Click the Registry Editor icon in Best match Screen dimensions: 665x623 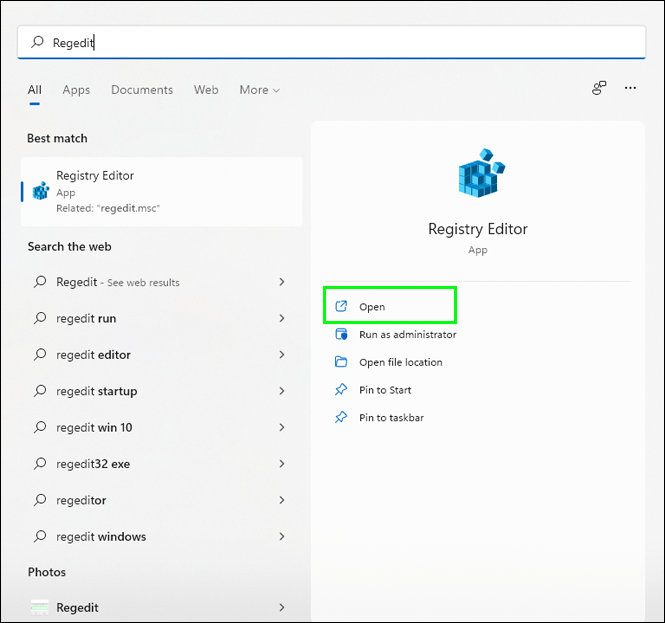pyautogui.click(x=41, y=191)
